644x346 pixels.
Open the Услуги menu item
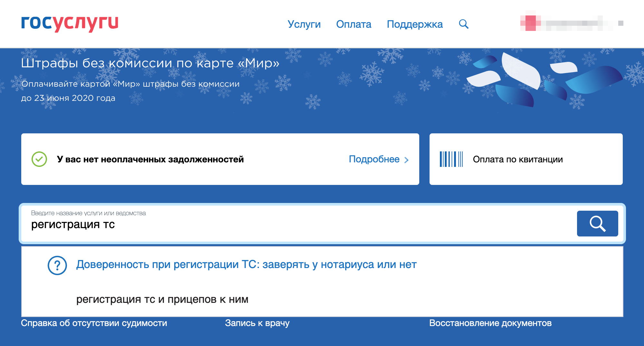[304, 24]
